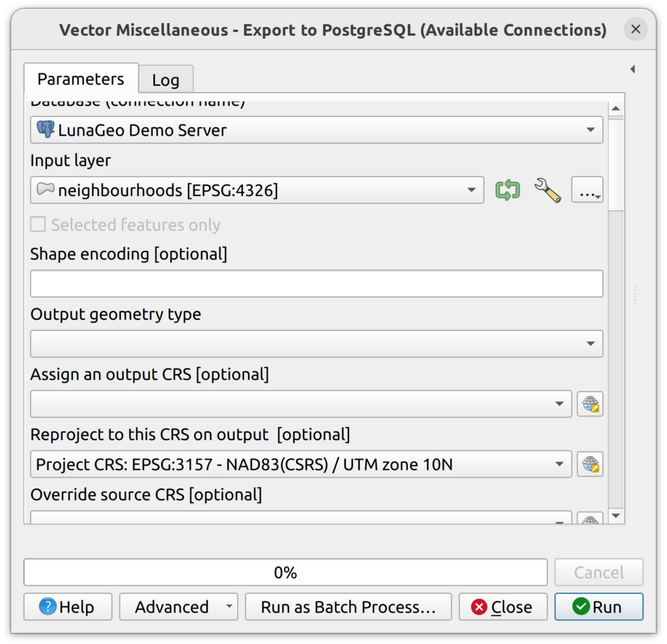Click the progress bar showing 0%
The height and width of the screenshot is (644, 667).
click(285, 572)
